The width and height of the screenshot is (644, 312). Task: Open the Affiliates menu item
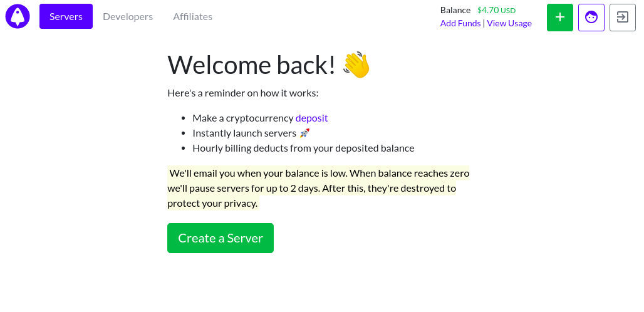point(192,16)
